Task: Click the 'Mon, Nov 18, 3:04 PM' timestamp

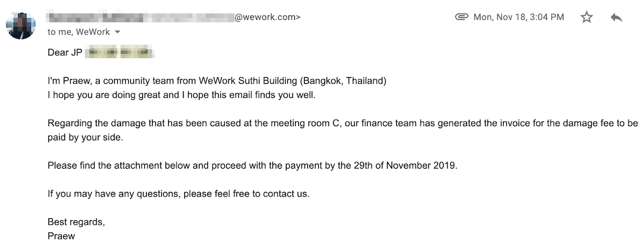Action: click(x=518, y=17)
